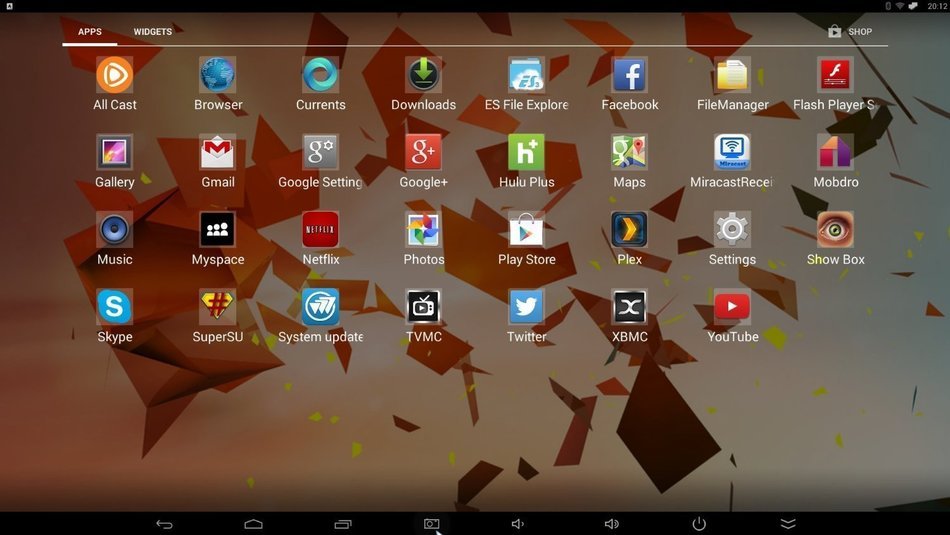The height and width of the screenshot is (535, 950).
Task: Switch to the Widgets tab
Action: point(153,32)
